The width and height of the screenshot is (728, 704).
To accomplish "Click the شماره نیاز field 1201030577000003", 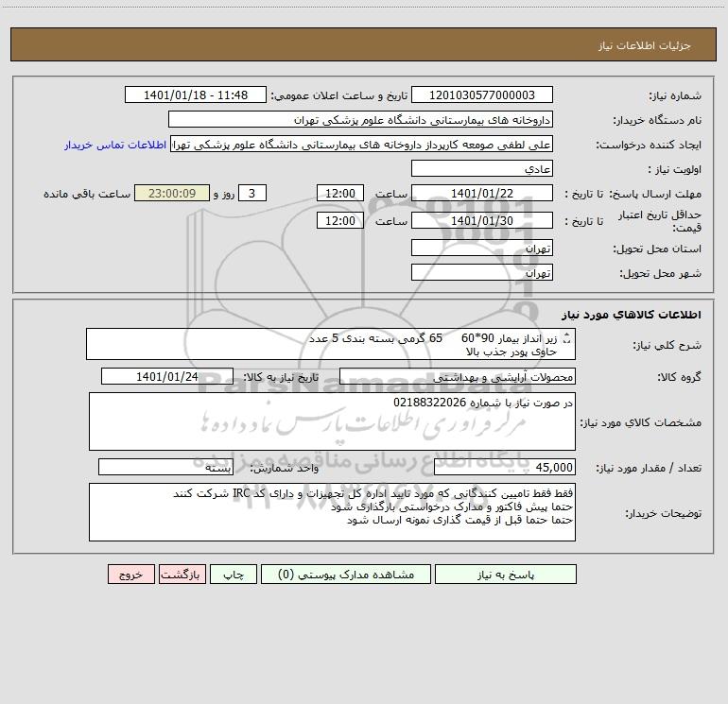I will click(482, 94).
